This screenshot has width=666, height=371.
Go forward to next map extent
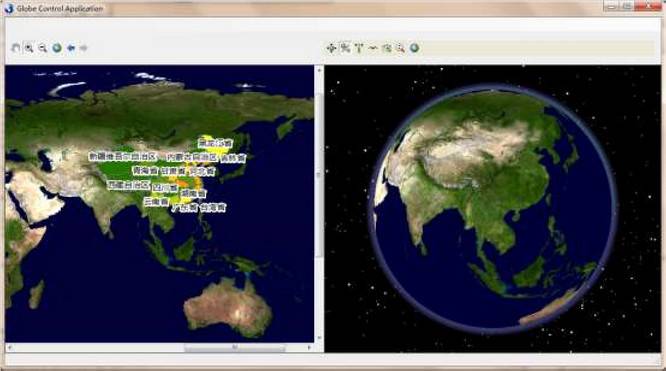[84, 48]
